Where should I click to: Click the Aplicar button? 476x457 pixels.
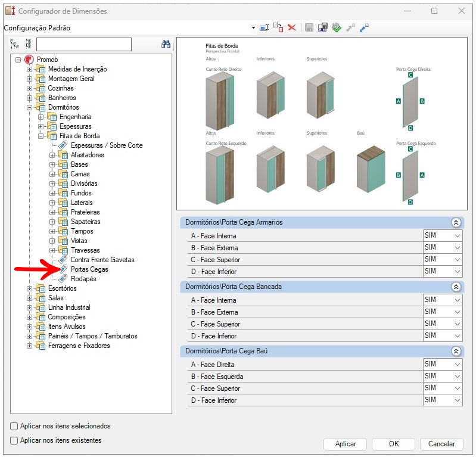point(346,444)
